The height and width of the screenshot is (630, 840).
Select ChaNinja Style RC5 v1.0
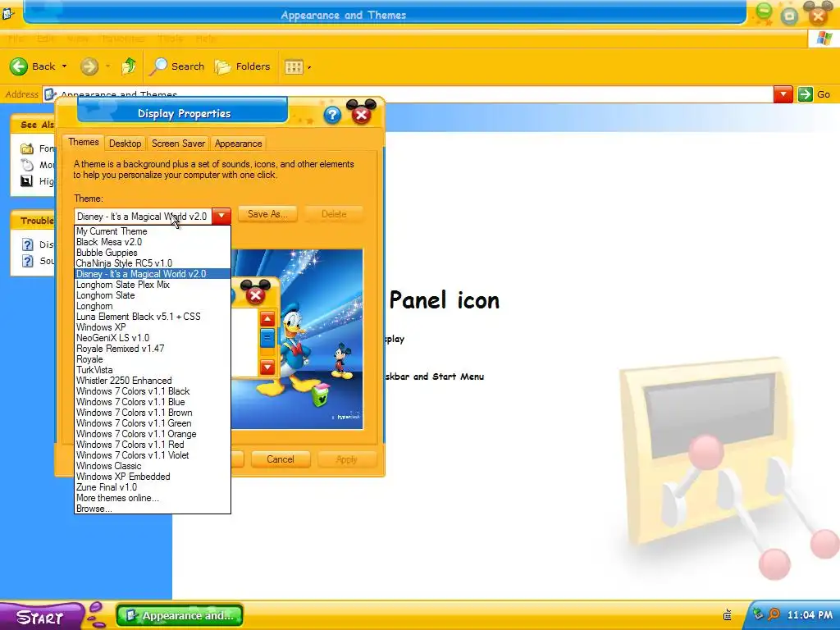[153, 263]
